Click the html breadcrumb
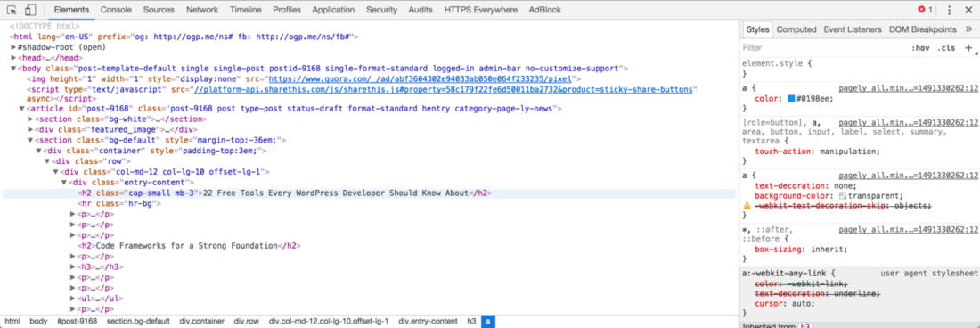Viewport: 980px width, 328px height. (x=12, y=321)
